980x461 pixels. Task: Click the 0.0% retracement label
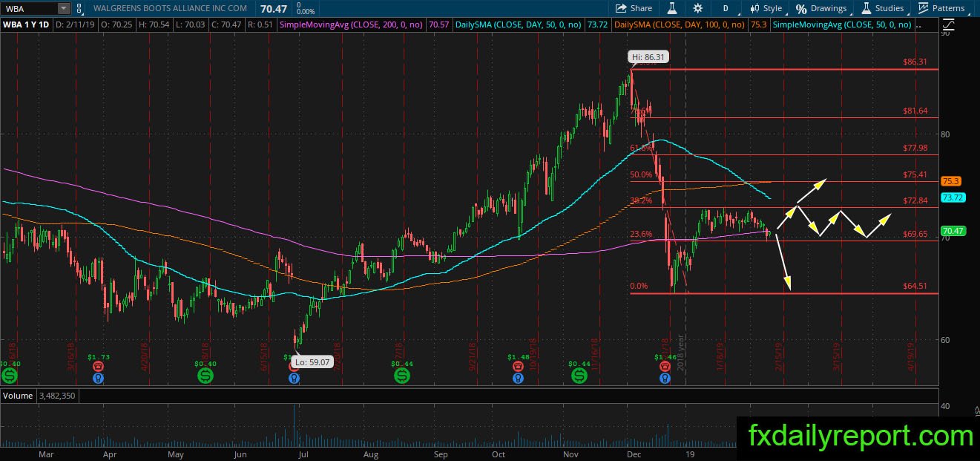(x=639, y=286)
